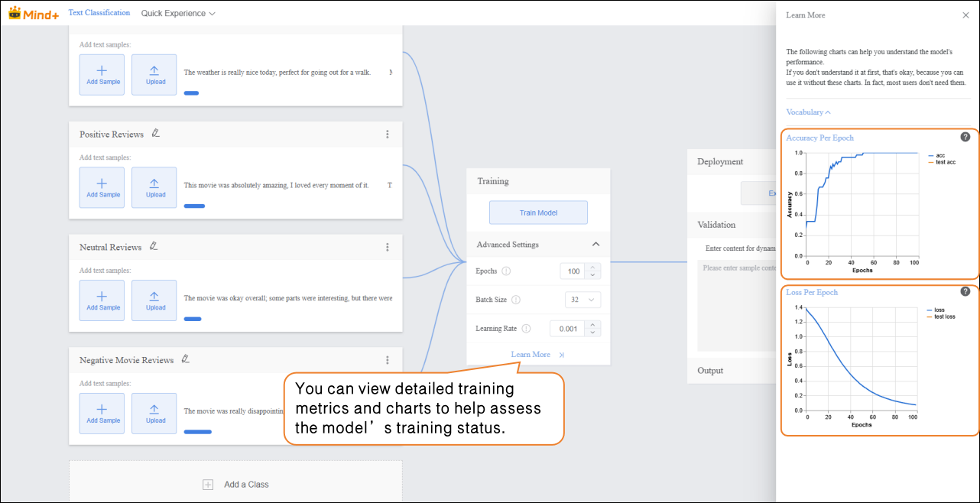Toggle the Vocabulary section
This screenshot has width=980, height=503.
pyautogui.click(x=808, y=112)
